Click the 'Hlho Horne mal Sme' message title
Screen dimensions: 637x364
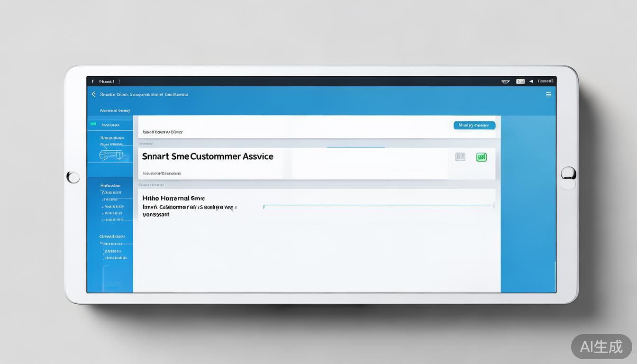173,198
